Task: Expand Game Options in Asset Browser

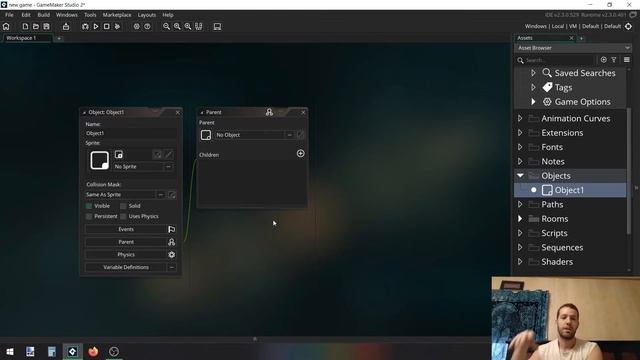Action: [533, 102]
